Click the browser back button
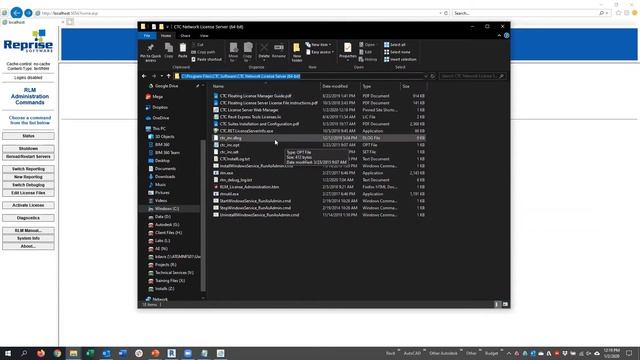Image resolution: width=640 pixels, height=360 pixels. [x=16, y=13]
